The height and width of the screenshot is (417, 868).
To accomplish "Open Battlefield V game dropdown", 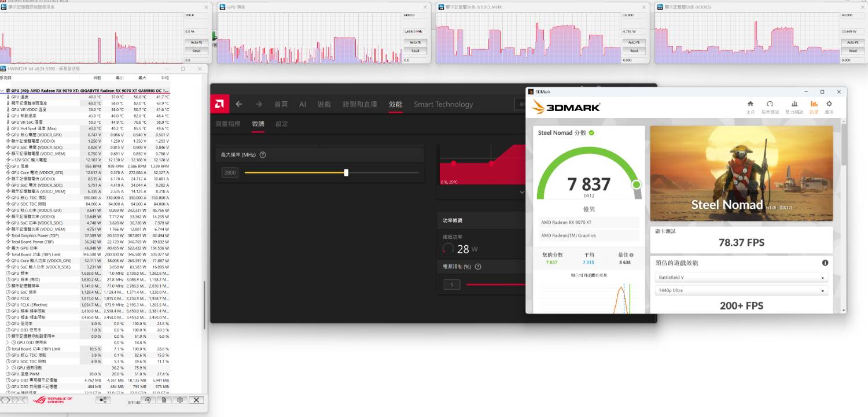I will tap(742, 278).
